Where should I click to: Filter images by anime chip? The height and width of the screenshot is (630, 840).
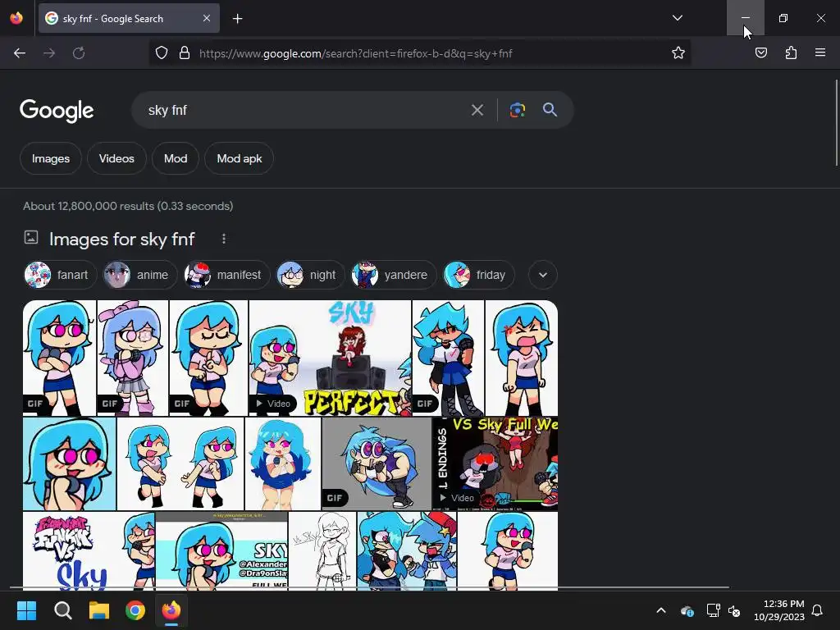(139, 275)
